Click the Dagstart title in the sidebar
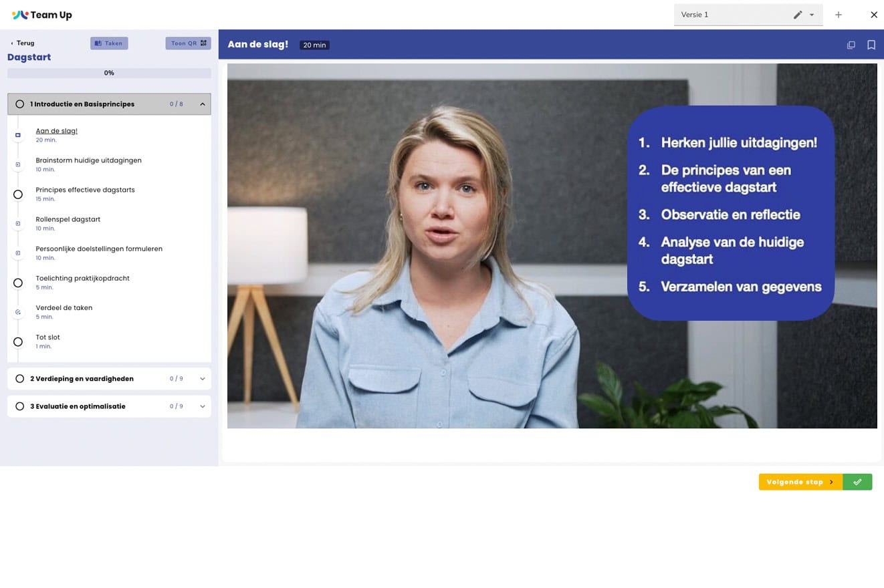Image resolution: width=884 pixels, height=588 pixels. 29,57
